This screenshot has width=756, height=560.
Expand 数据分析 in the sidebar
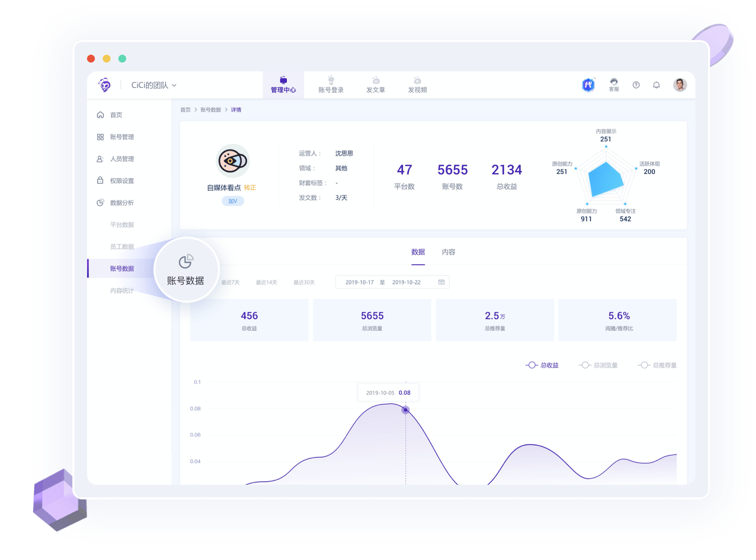click(x=122, y=203)
